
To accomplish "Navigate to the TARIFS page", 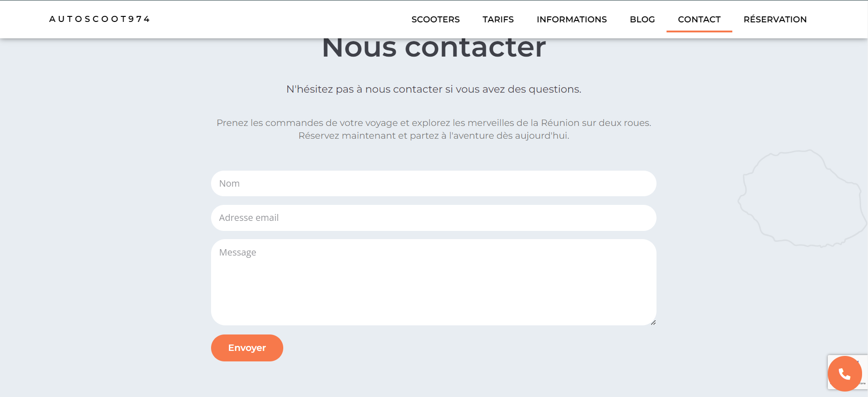I will pos(498,20).
